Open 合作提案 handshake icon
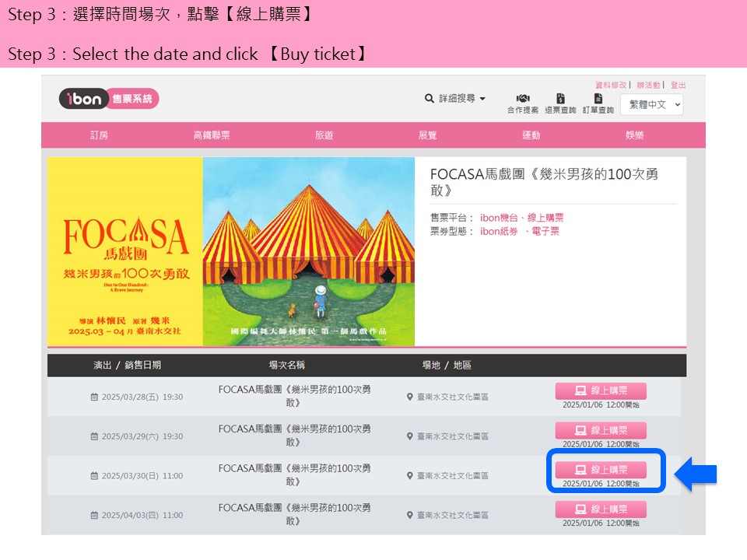Image resolution: width=747 pixels, height=560 pixels. [523, 99]
